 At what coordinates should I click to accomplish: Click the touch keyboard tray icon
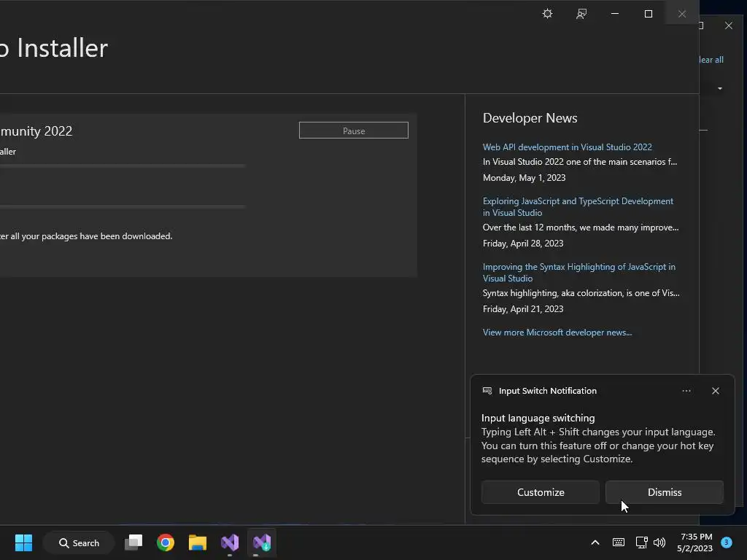coord(619,542)
